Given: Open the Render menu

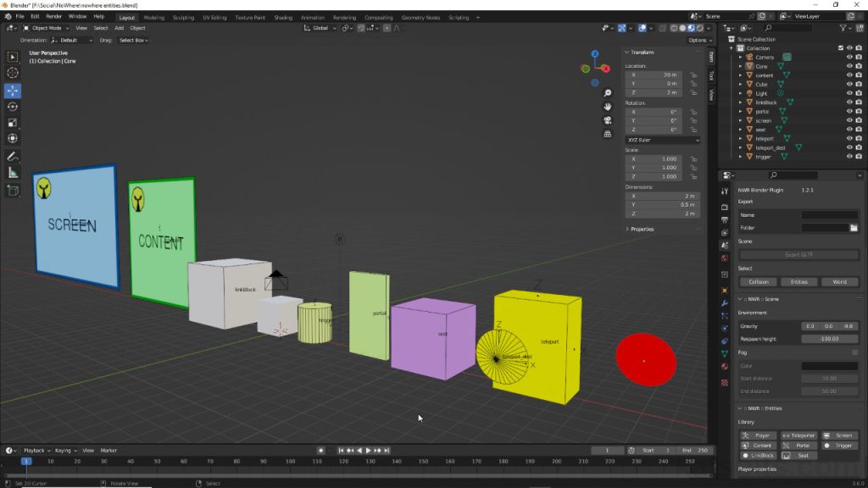Looking at the screenshot, I should click(53, 16).
